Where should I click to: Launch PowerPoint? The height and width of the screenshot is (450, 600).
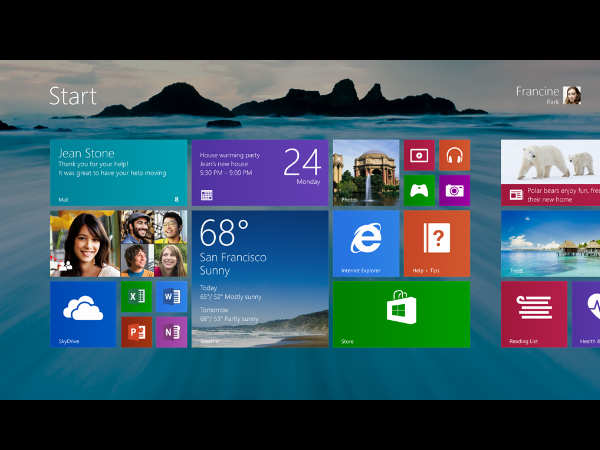click(137, 332)
